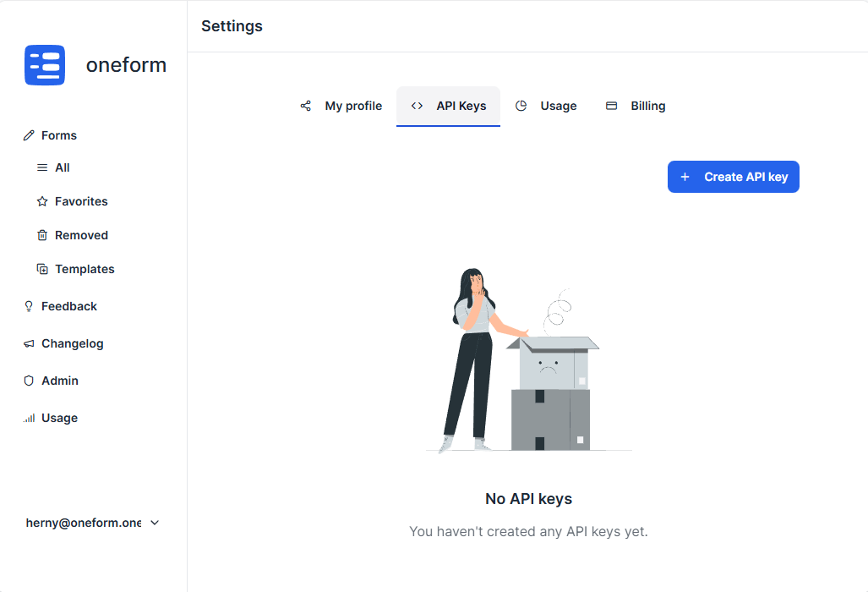Switch to the My profile tab

[x=353, y=106]
